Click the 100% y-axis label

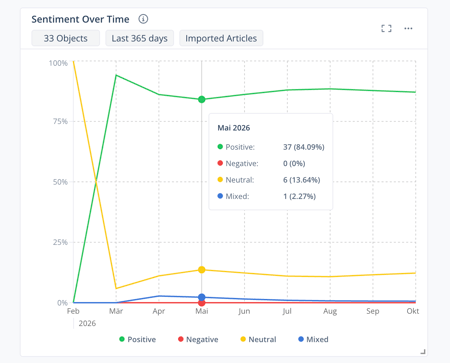(58, 63)
